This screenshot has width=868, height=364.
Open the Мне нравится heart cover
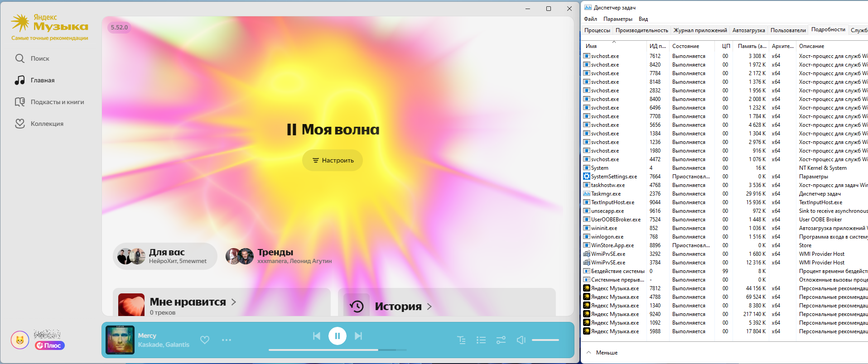[131, 305]
